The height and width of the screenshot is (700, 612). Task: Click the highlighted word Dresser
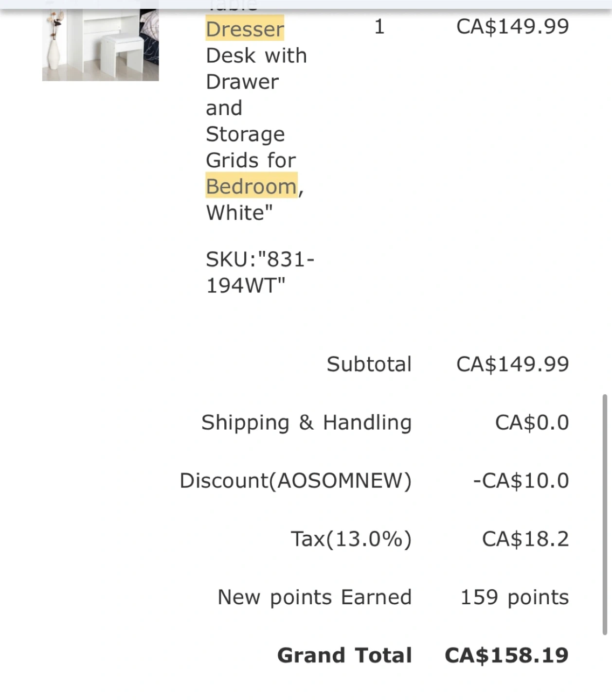point(245,29)
